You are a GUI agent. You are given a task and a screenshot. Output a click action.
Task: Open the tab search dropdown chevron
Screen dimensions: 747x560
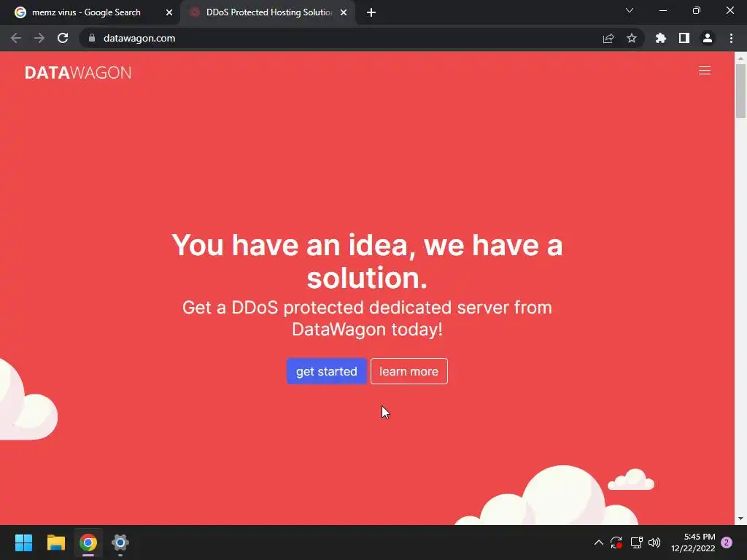630,10
